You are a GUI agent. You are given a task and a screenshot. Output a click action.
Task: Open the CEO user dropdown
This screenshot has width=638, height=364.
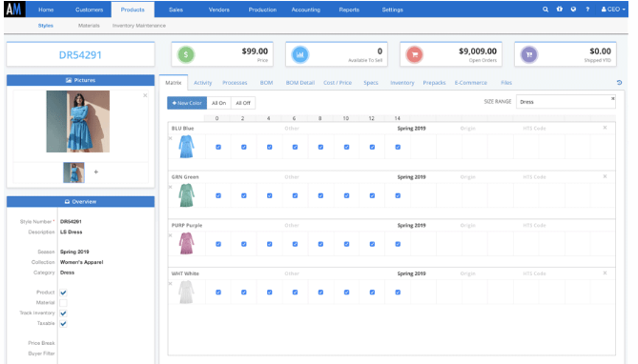click(613, 9)
